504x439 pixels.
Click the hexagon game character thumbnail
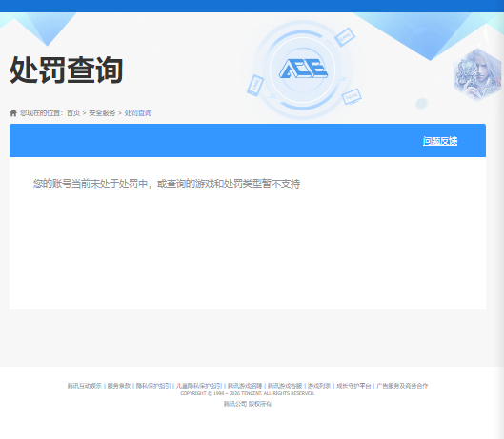[x=477, y=75]
